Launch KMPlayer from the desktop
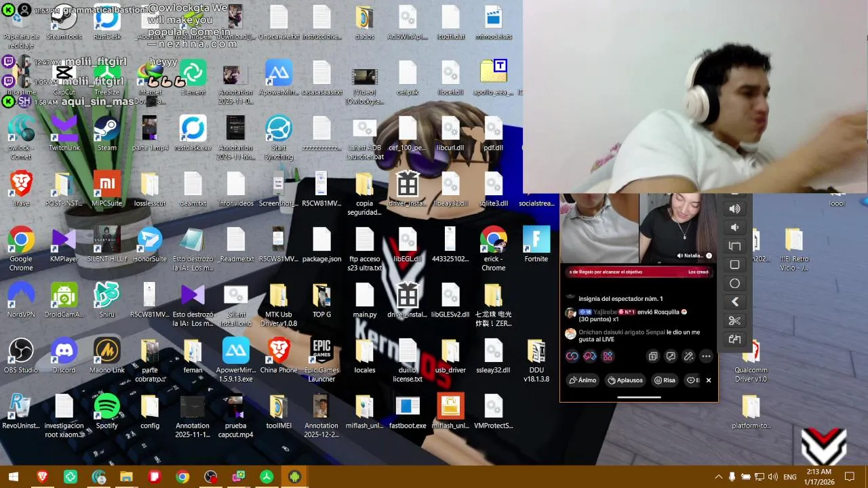 [x=64, y=245]
